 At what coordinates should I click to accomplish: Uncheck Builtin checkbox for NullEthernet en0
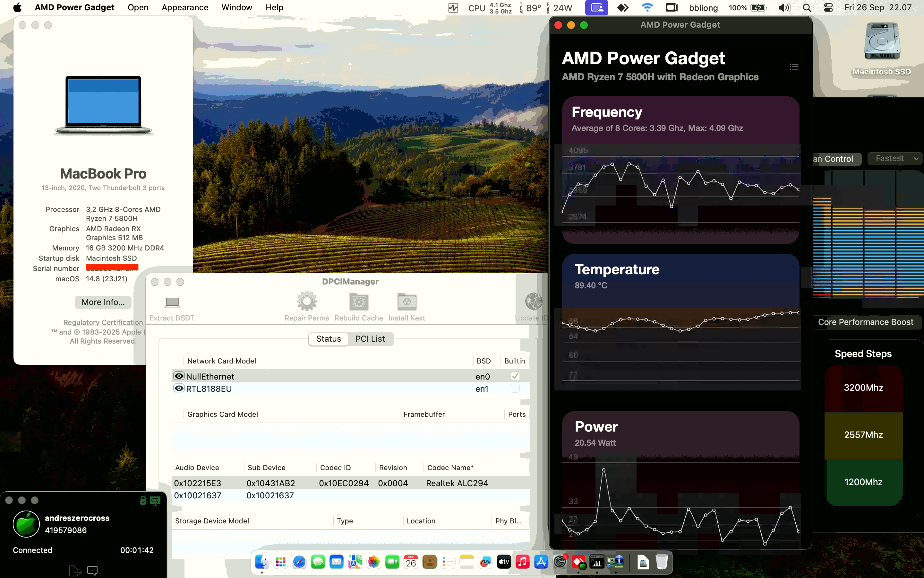click(515, 376)
